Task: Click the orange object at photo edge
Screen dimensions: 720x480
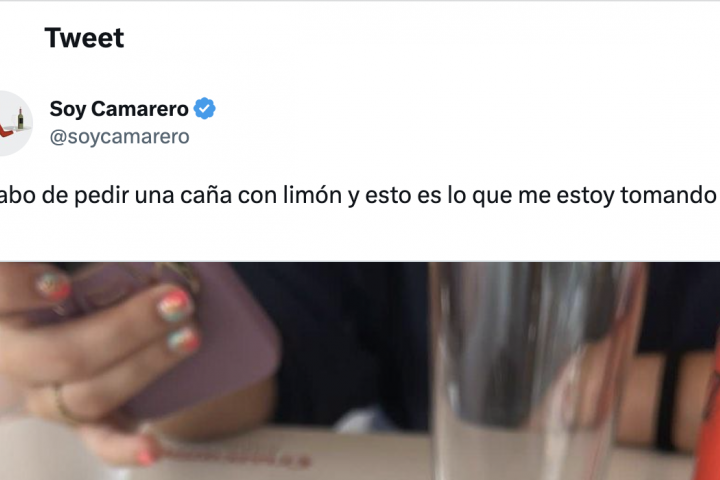Action: click(709, 413)
